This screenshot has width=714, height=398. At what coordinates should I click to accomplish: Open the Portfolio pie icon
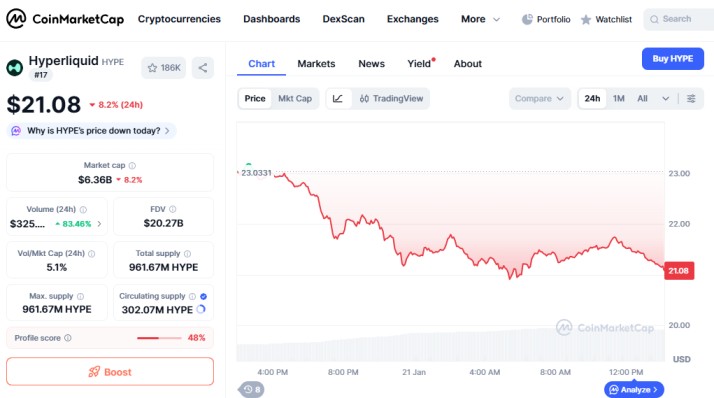coord(527,19)
